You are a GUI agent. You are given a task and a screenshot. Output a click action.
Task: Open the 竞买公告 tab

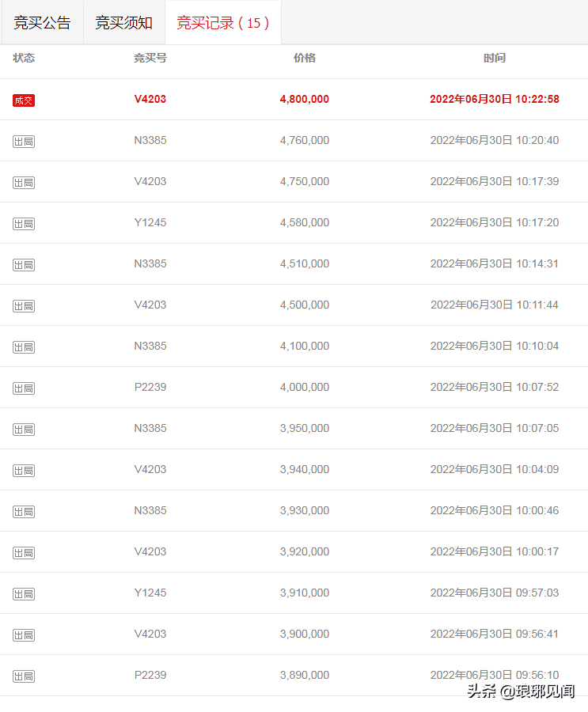click(x=42, y=23)
